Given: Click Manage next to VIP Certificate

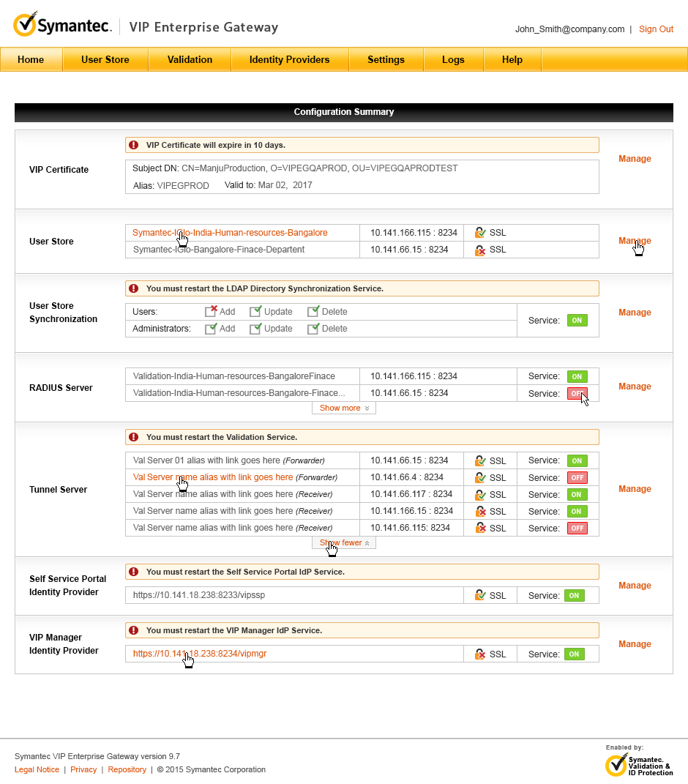Looking at the screenshot, I should tap(635, 159).
